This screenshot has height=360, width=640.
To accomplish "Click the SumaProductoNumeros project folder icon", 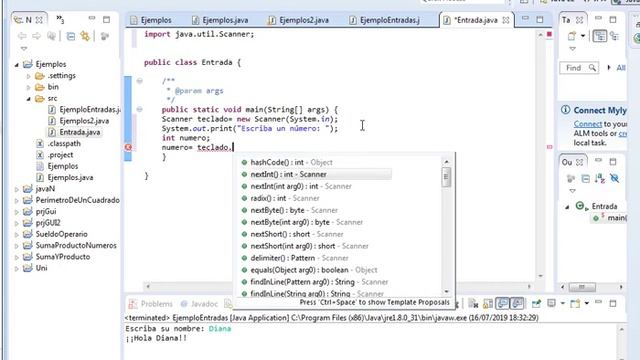I will point(28,246).
